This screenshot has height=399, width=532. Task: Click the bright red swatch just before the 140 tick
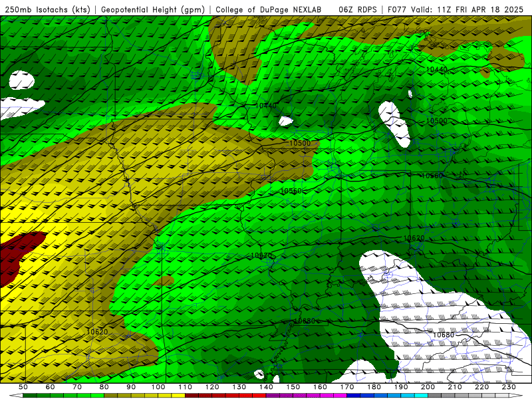pos(259,396)
